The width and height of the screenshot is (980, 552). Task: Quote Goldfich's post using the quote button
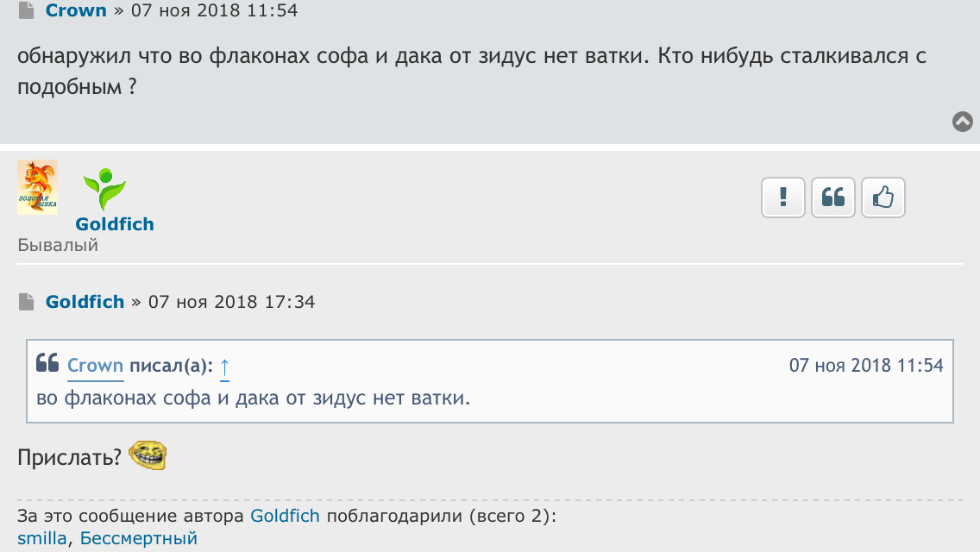[833, 198]
